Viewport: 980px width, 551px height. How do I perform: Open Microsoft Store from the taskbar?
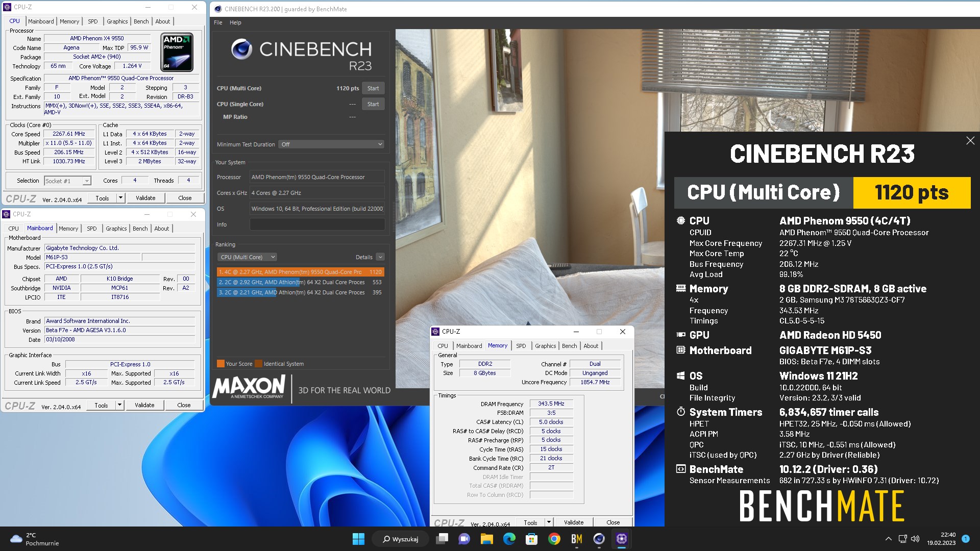click(532, 539)
